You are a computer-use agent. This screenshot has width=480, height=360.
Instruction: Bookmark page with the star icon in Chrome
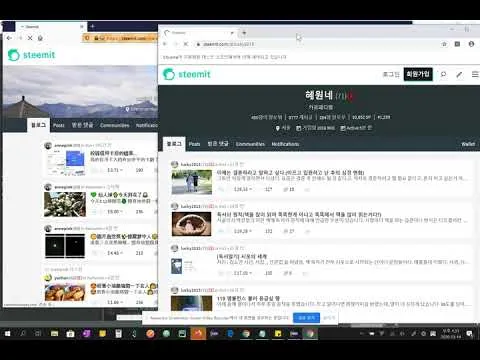444,44
